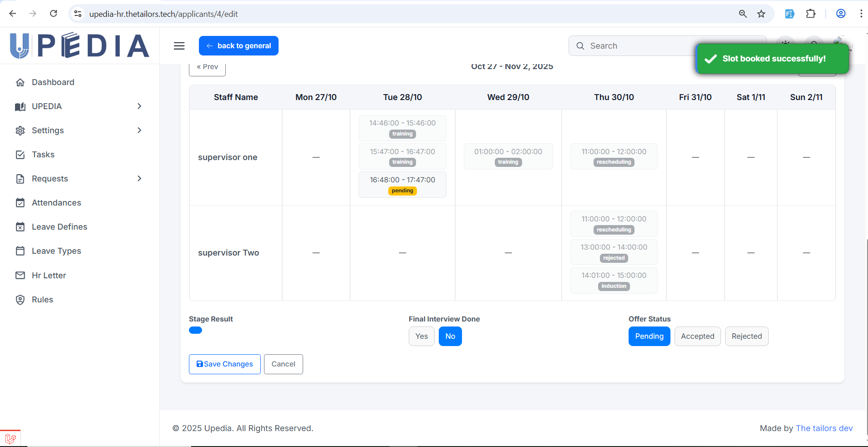Click the Attendances calendar icon
The width and height of the screenshot is (868, 447).
pyautogui.click(x=20, y=203)
